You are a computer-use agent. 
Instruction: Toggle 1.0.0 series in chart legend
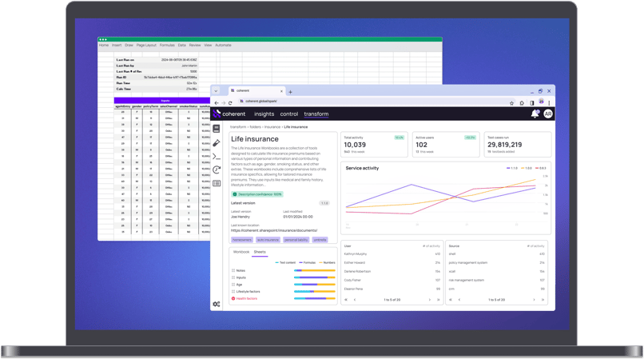click(527, 168)
